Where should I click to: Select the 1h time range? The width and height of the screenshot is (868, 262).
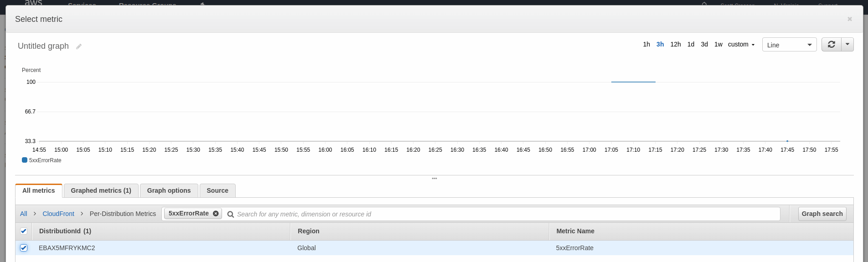tap(646, 45)
